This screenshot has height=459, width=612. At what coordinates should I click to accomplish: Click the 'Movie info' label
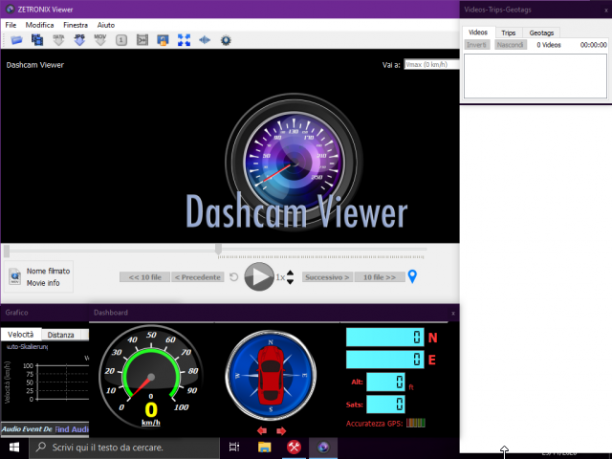tap(43, 283)
